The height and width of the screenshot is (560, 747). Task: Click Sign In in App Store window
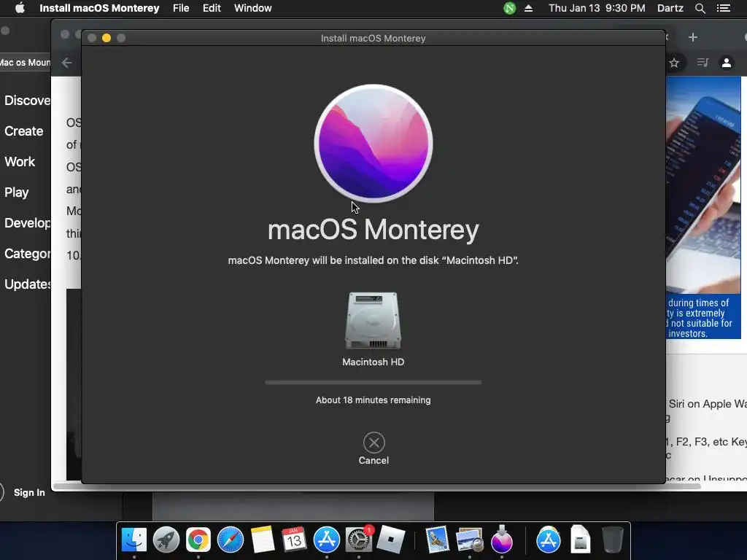point(29,492)
